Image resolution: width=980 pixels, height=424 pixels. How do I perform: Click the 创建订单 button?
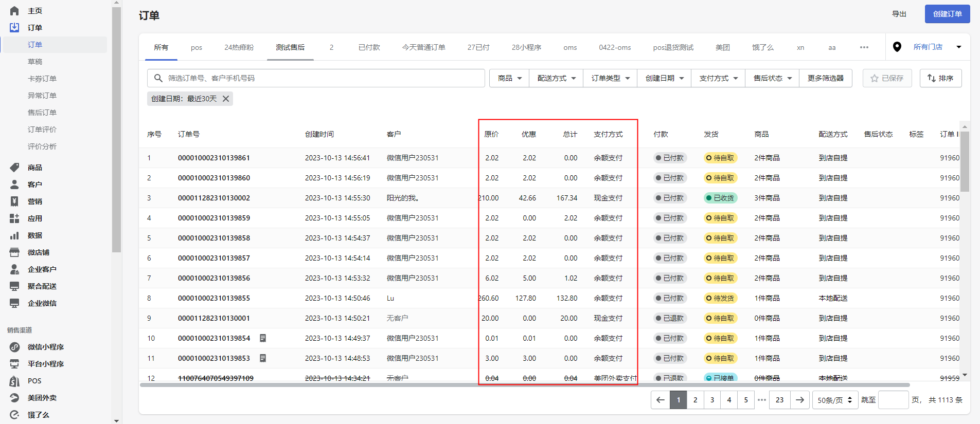[947, 14]
